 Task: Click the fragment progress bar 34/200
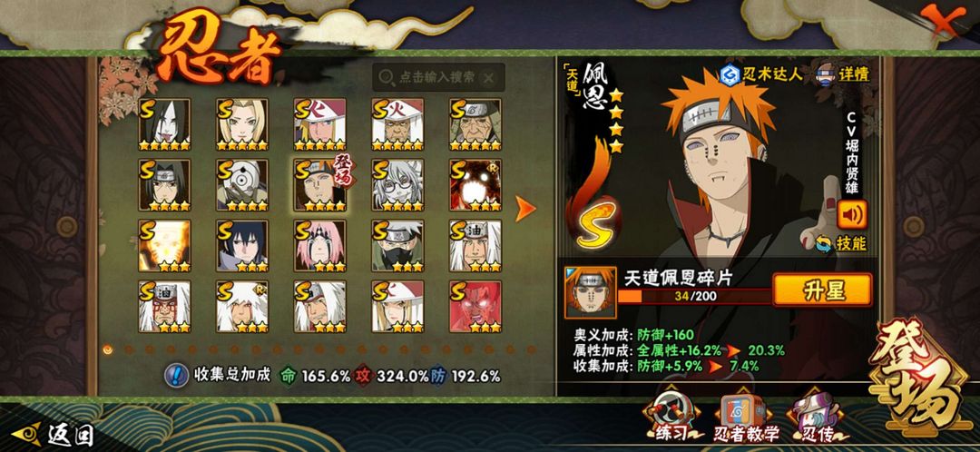coord(694,296)
